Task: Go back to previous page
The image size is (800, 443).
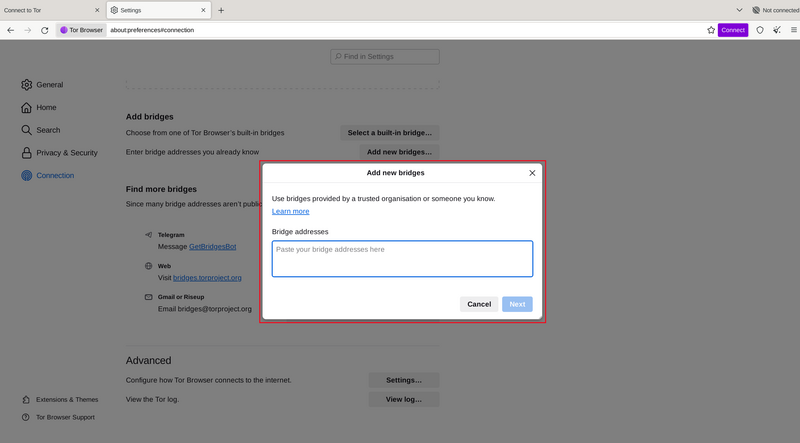Action: click(x=11, y=30)
